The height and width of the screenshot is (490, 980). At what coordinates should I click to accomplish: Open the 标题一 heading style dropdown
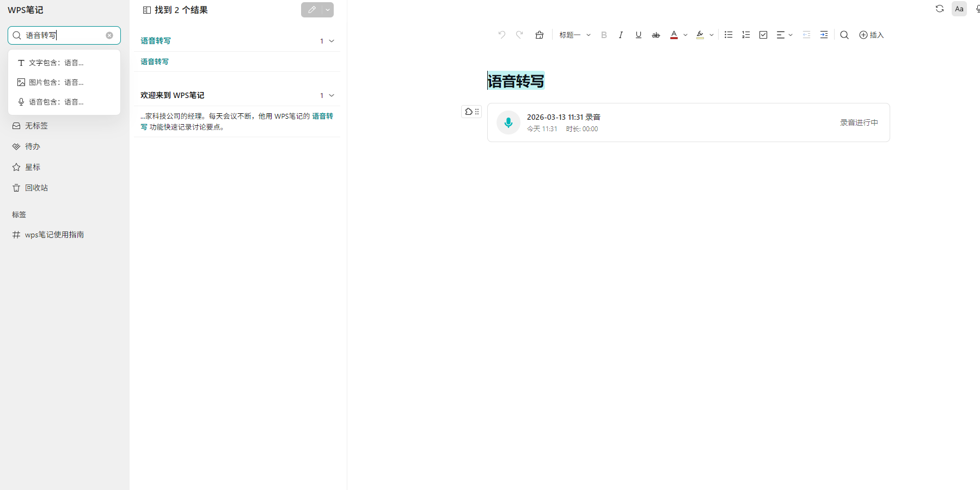pyautogui.click(x=575, y=35)
